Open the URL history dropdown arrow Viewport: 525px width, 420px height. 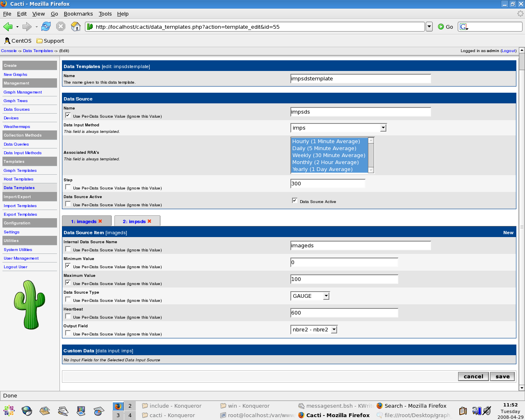429,27
